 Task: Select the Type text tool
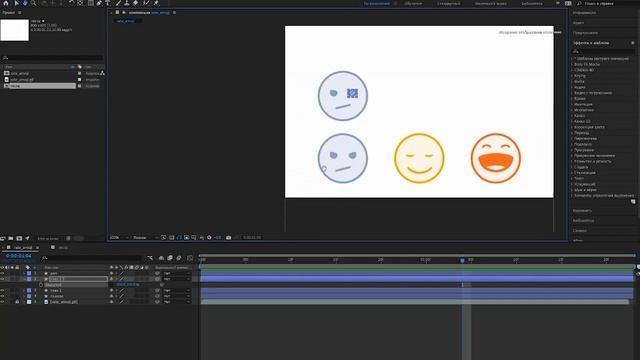tap(108, 3)
